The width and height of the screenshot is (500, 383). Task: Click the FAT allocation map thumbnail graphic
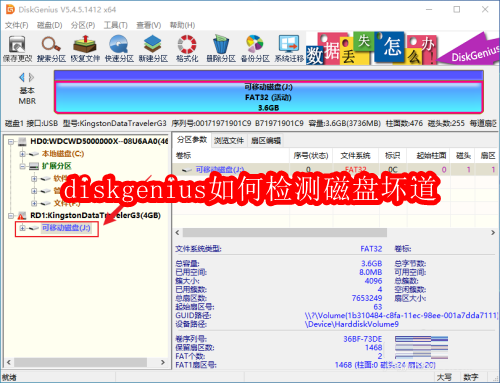421,347
